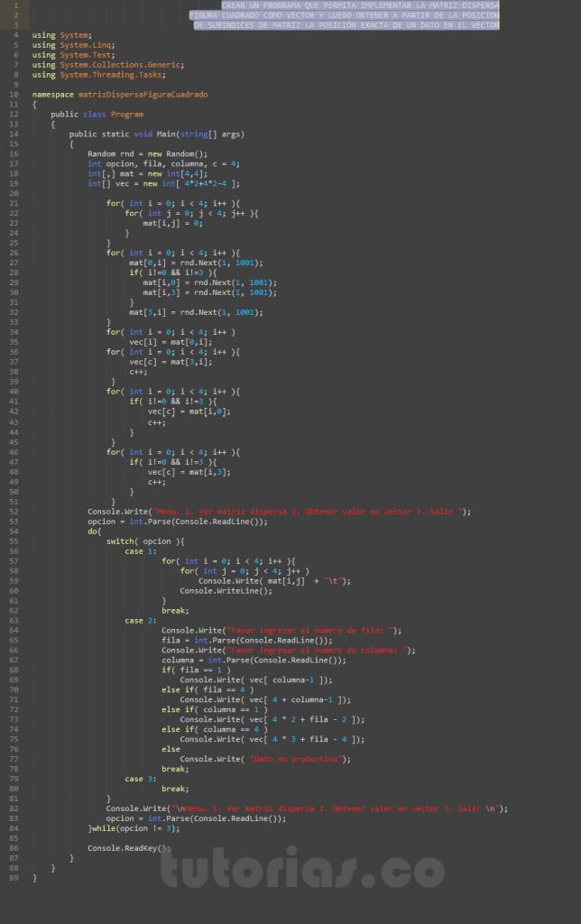The image size is (581, 924).
Task: Click the string 'Favor ingresar el numero de fila'
Action: [x=310, y=631]
